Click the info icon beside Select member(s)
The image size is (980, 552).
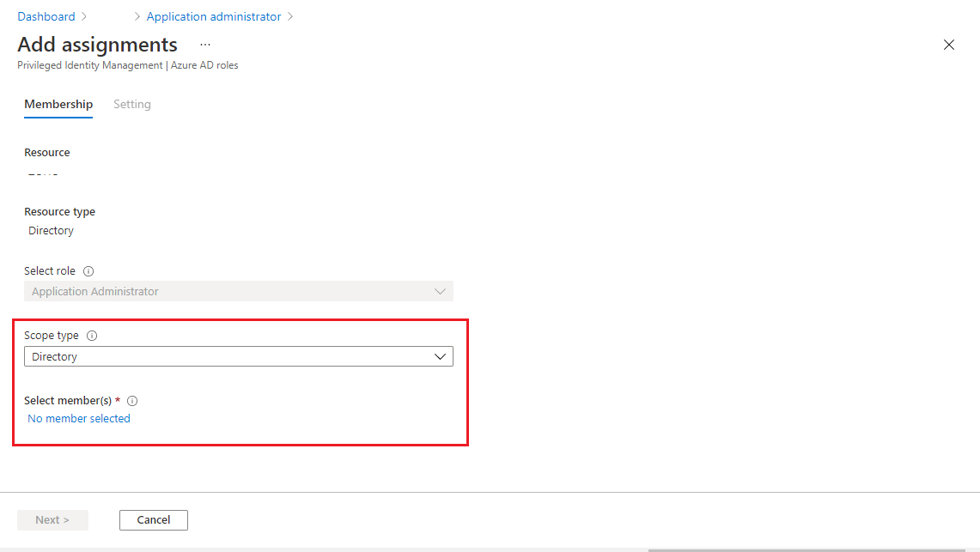tap(132, 400)
